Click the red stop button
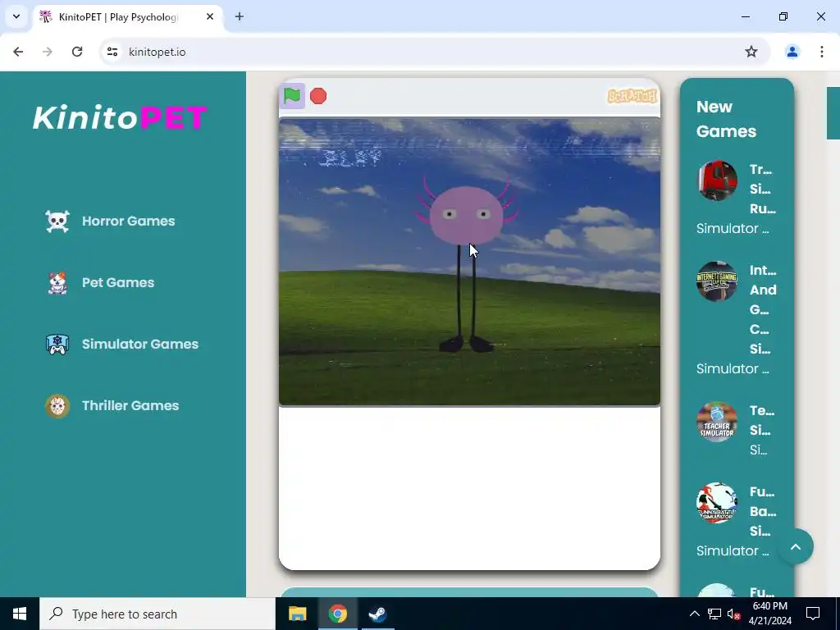The height and width of the screenshot is (630, 840). (318, 96)
